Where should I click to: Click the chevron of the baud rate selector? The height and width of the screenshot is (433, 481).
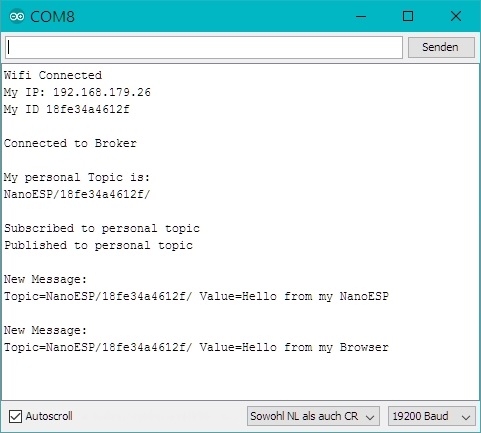pyautogui.click(x=466, y=417)
